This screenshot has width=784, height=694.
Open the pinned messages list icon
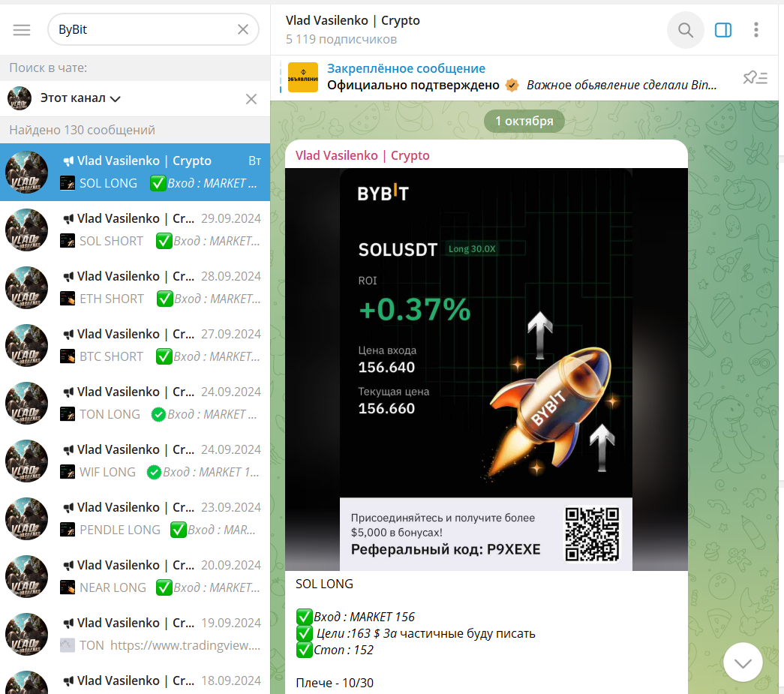click(x=755, y=77)
